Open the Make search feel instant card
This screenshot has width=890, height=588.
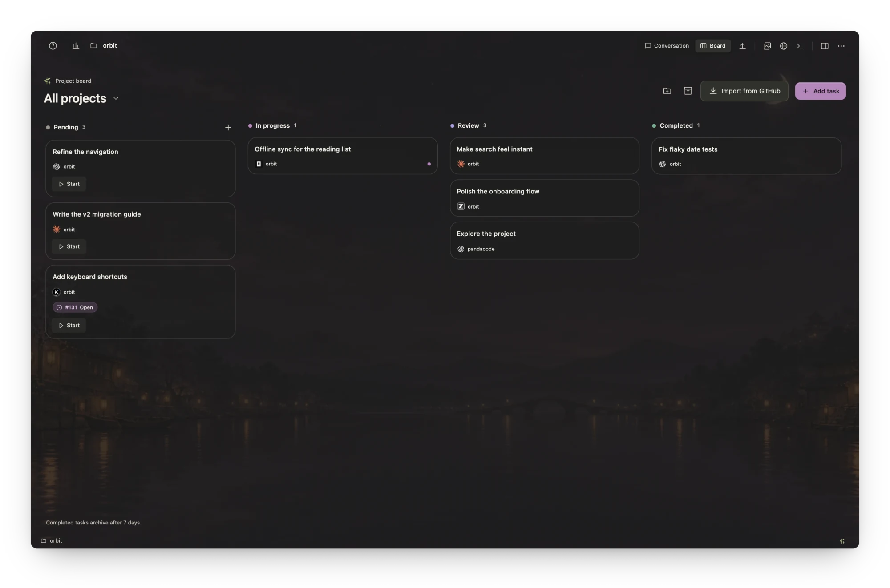(545, 156)
